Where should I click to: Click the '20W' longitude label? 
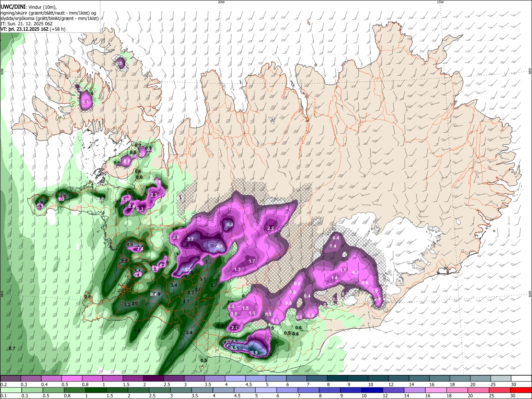(221, 2)
